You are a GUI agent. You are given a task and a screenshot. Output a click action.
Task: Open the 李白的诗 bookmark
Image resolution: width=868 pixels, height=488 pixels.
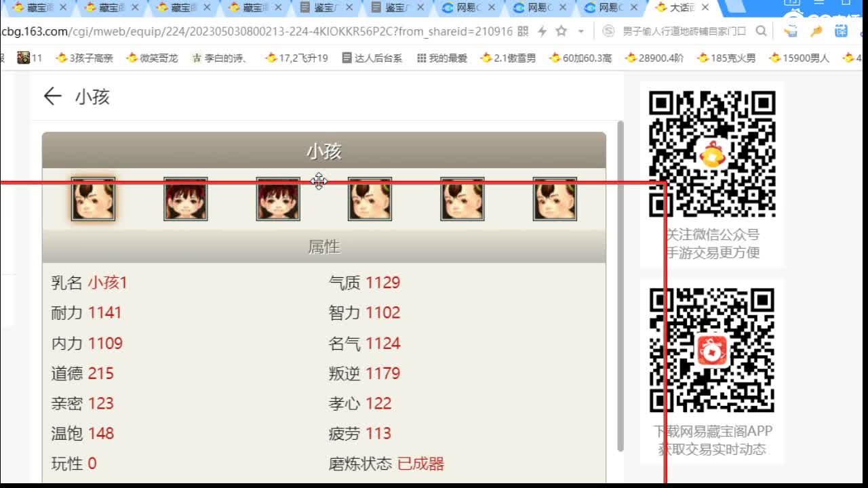pyautogui.click(x=220, y=58)
